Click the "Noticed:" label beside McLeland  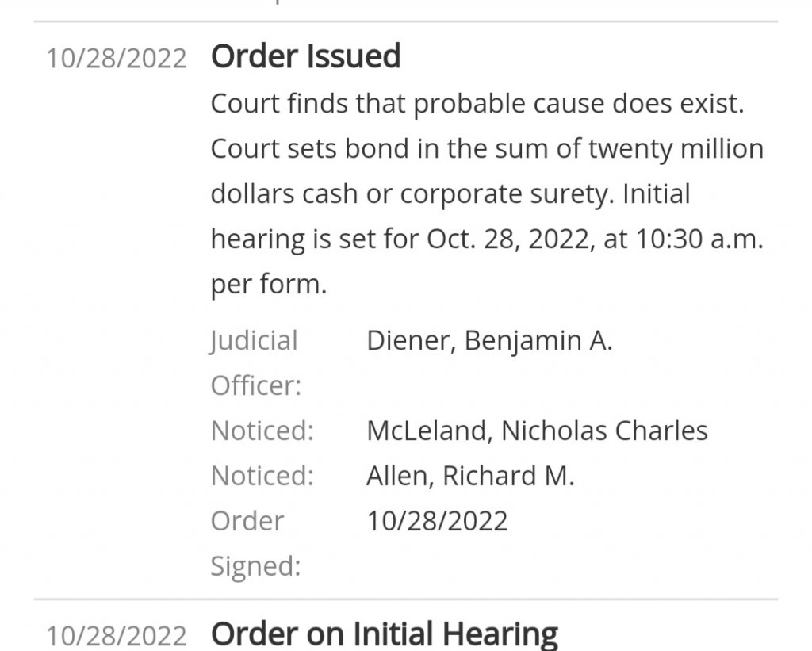coord(262,431)
